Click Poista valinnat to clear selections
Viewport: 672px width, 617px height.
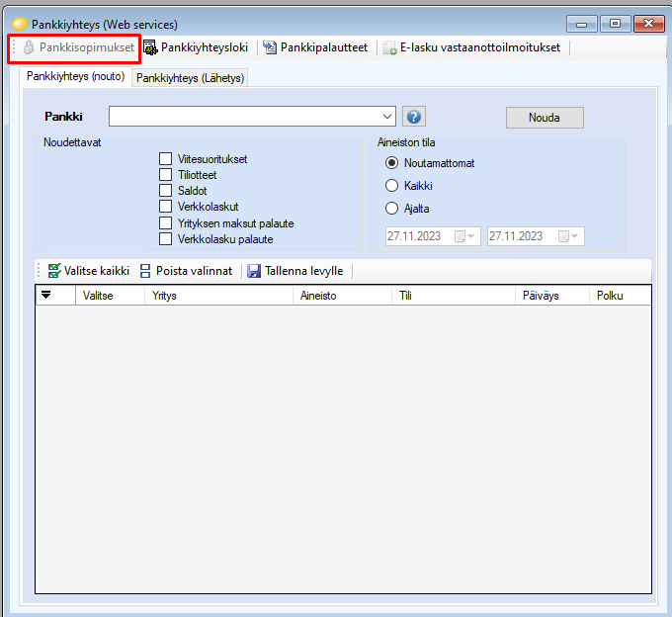click(x=186, y=271)
